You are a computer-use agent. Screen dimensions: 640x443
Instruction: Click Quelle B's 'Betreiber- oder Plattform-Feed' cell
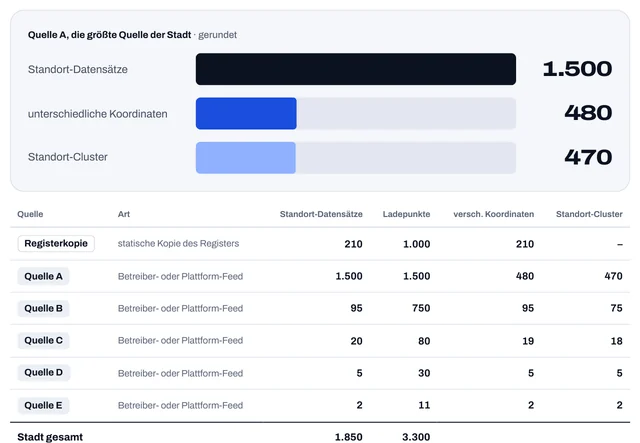click(180, 308)
